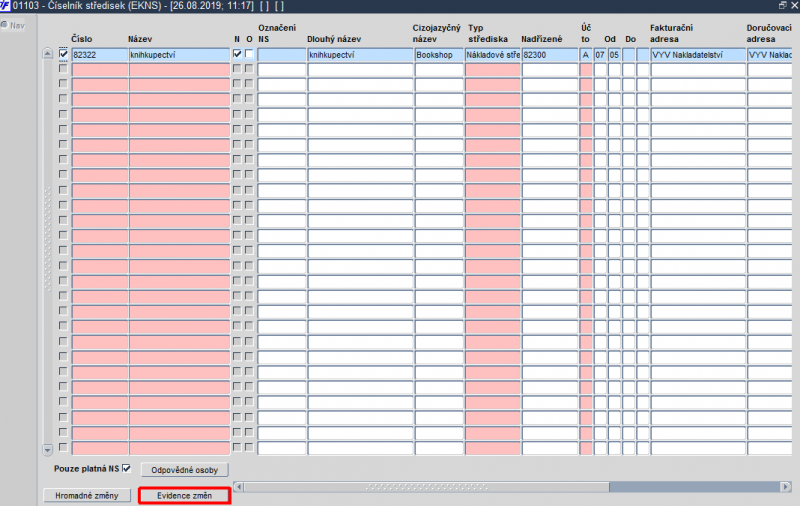Click the vertical scrollbar track of the record list
Screen dimensions: 800x506
pos(47,250)
